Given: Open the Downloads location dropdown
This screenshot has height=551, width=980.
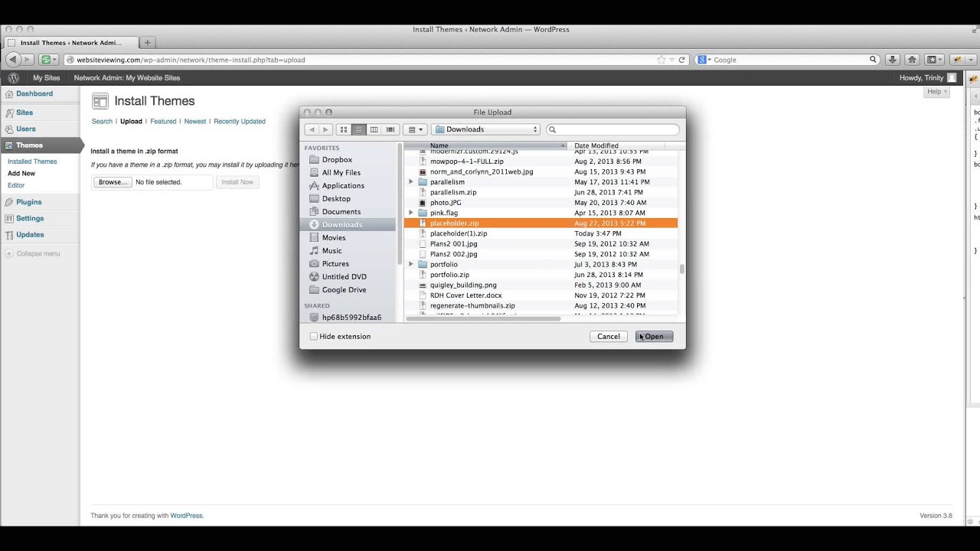Looking at the screenshot, I should click(x=486, y=129).
